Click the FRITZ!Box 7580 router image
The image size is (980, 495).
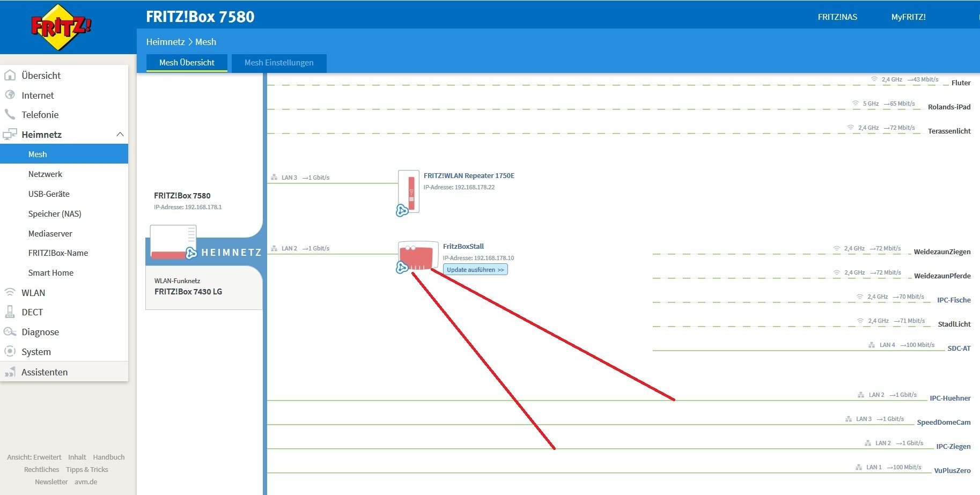pyautogui.click(x=173, y=242)
